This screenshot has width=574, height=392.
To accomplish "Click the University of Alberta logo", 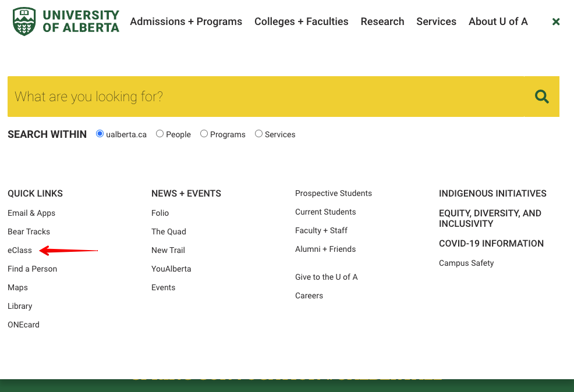I will click(66, 22).
